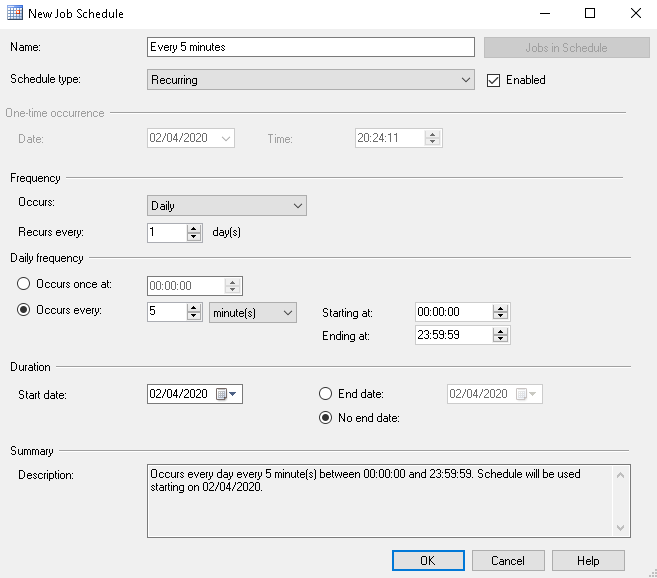Toggle the Enabled checkbox
Viewport: 657px width, 578px height.
[493, 80]
